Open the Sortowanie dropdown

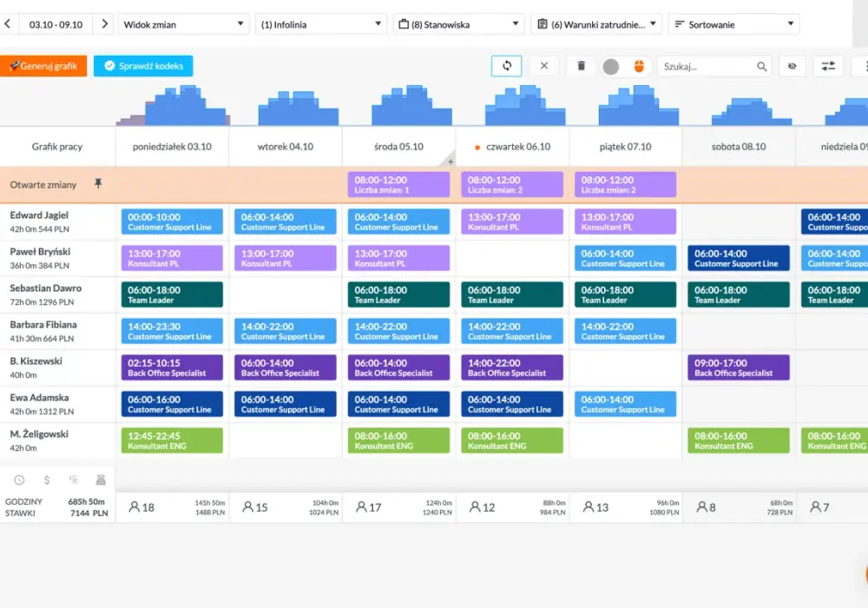point(733,24)
